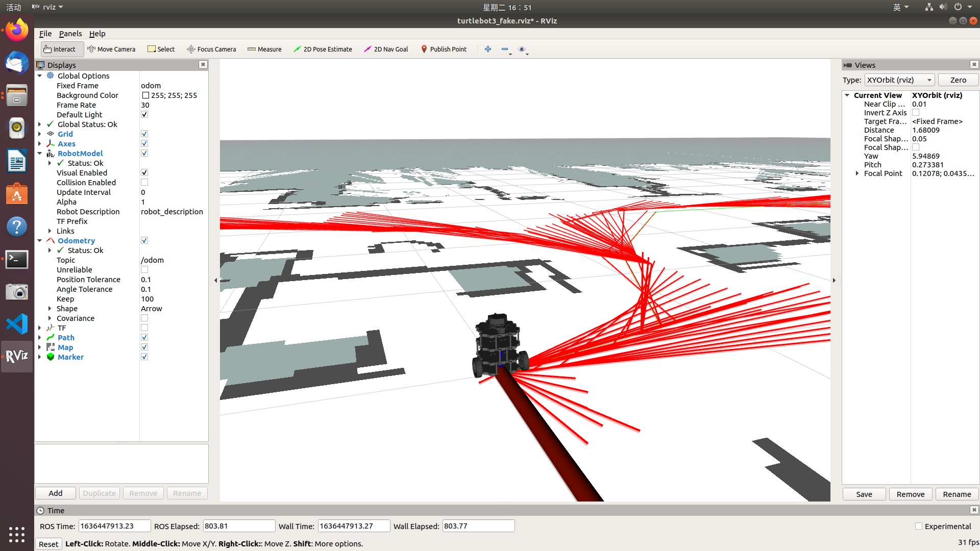
Task: Collapse the Current View tree
Action: tap(847, 95)
